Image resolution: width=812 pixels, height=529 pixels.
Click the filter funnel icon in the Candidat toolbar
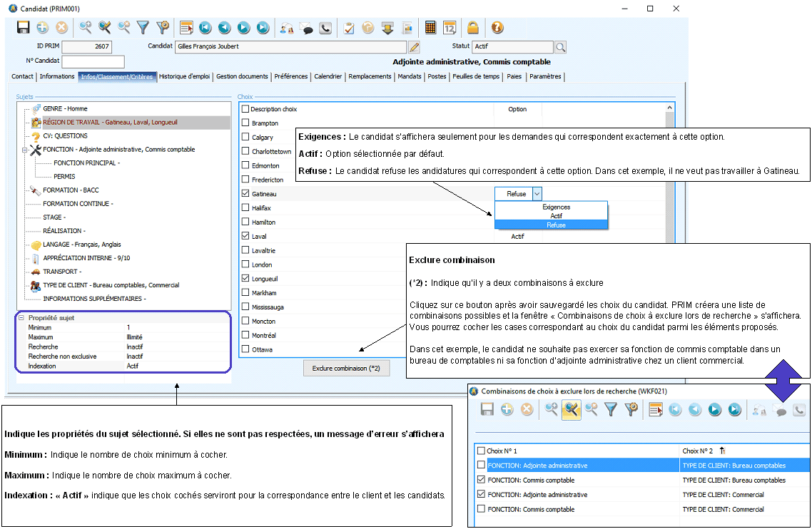point(143,28)
